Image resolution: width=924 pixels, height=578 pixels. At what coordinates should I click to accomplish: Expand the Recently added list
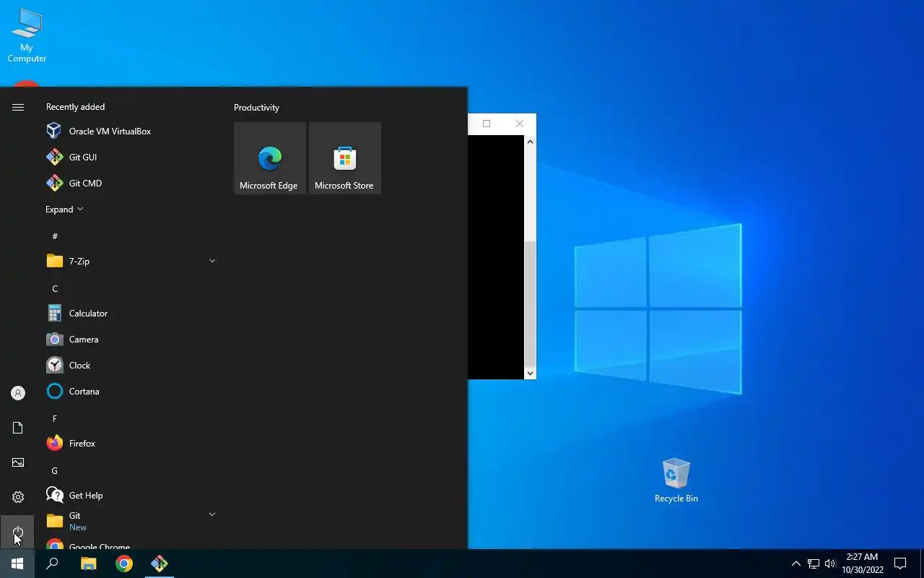[x=64, y=210]
